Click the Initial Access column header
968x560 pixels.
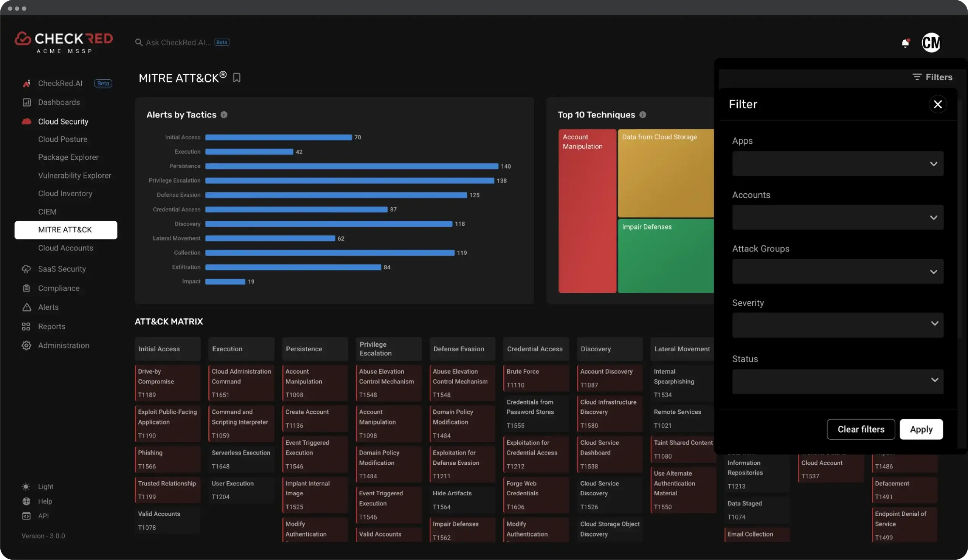coord(168,349)
